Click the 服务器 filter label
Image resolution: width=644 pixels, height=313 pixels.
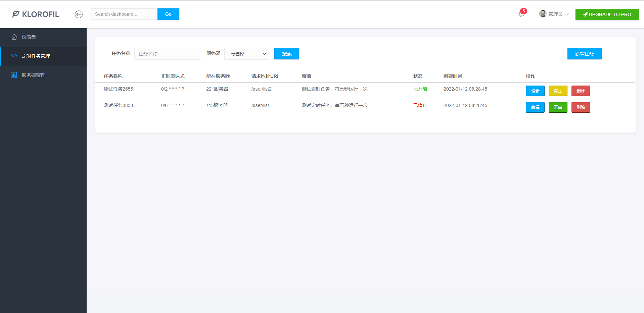214,53
